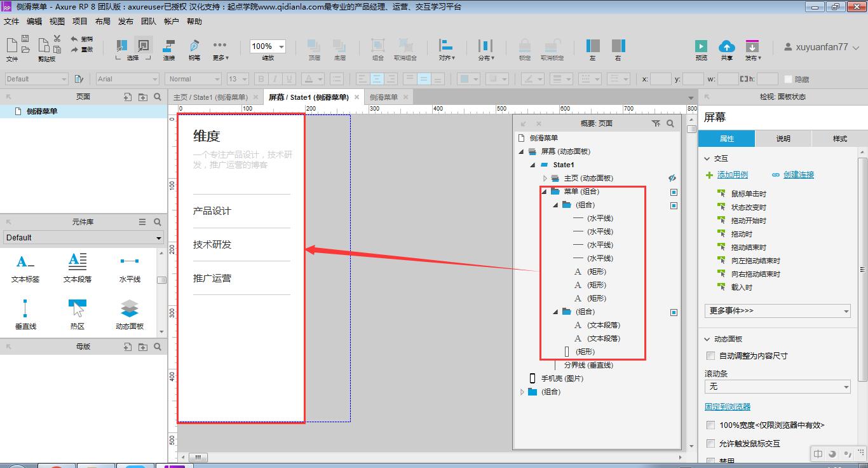
Task: Click the 创建连接 link
Action: point(799,175)
